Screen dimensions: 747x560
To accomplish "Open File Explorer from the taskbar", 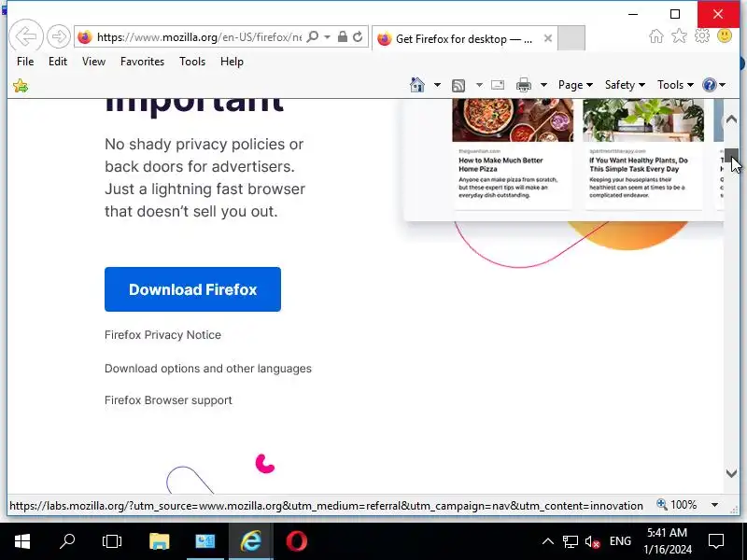I will click(159, 541).
